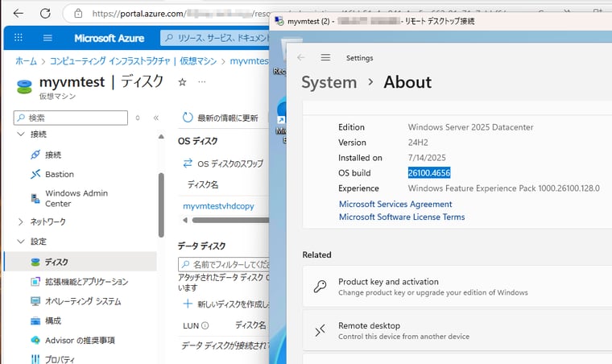Favorite the myvmtest disk page with star

(x=182, y=82)
